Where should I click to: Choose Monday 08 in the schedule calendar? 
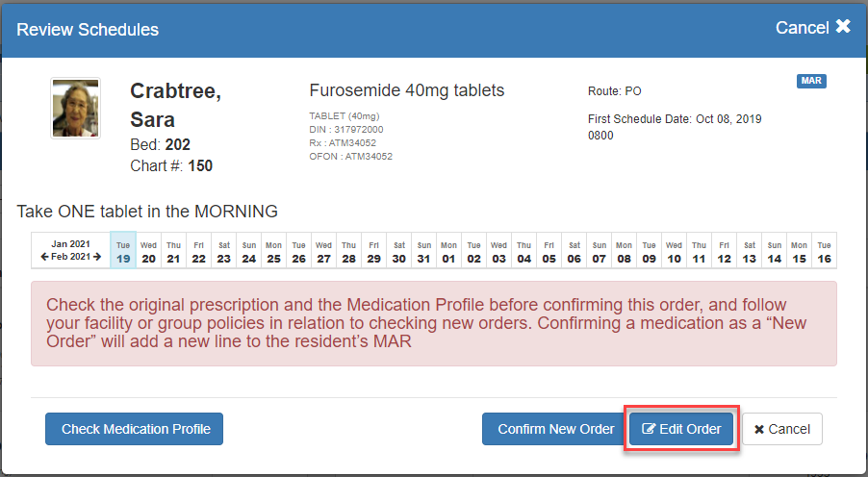(x=624, y=251)
